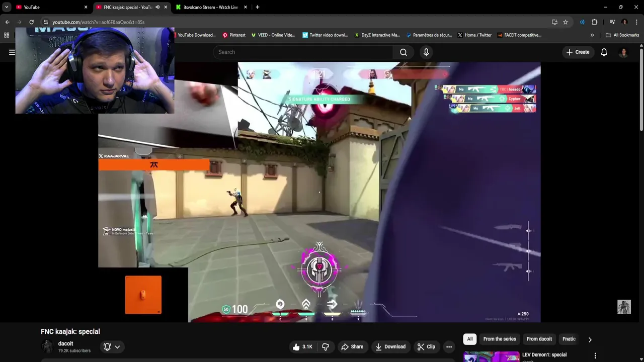Open the tab search dropdown
This screenshot has height=362, width=644.
[x=7, y=7]
